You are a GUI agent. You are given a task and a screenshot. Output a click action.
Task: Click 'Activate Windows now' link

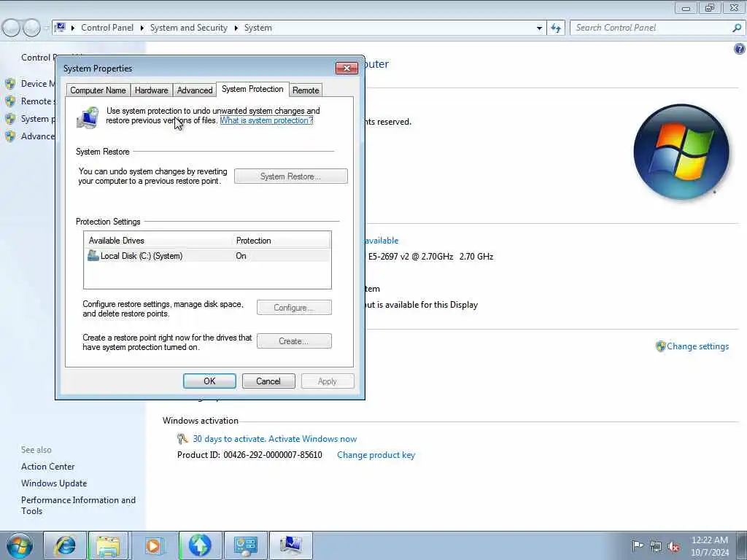312,439
